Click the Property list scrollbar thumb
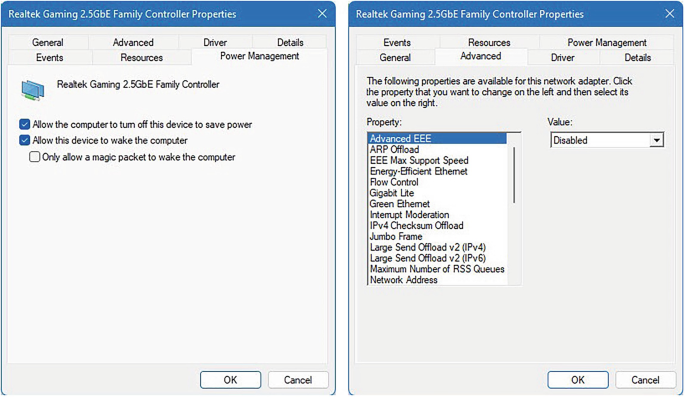Viewport: 685px width, 397px height. point(514,175)
